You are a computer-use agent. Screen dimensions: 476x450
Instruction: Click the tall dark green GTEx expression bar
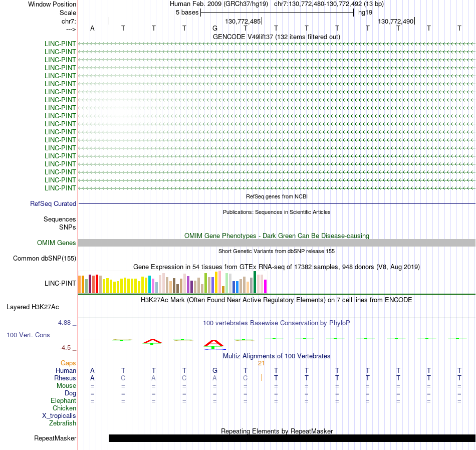click(255, 282)
